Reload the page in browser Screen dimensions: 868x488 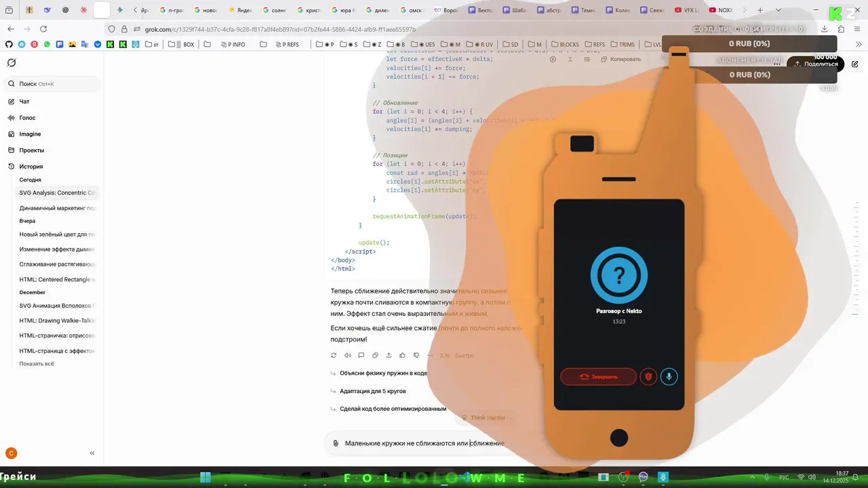click(43, 29)
